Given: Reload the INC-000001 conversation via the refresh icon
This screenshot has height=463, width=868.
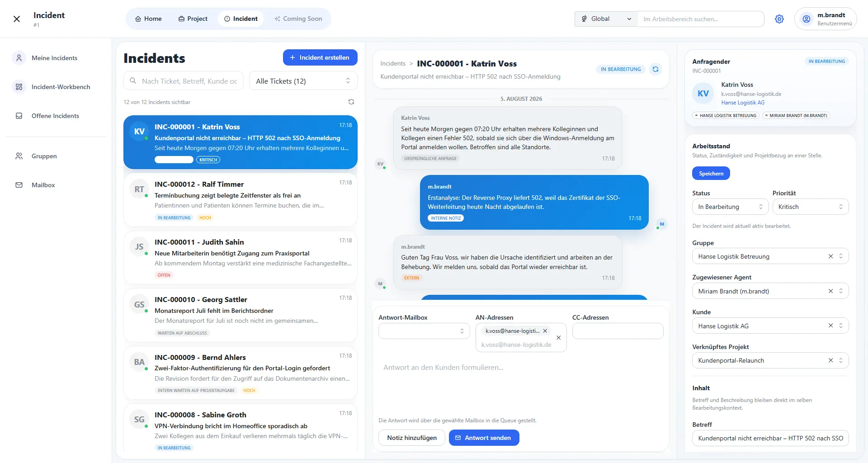Looking at the screenshot, I should click(x=656, y=69).
